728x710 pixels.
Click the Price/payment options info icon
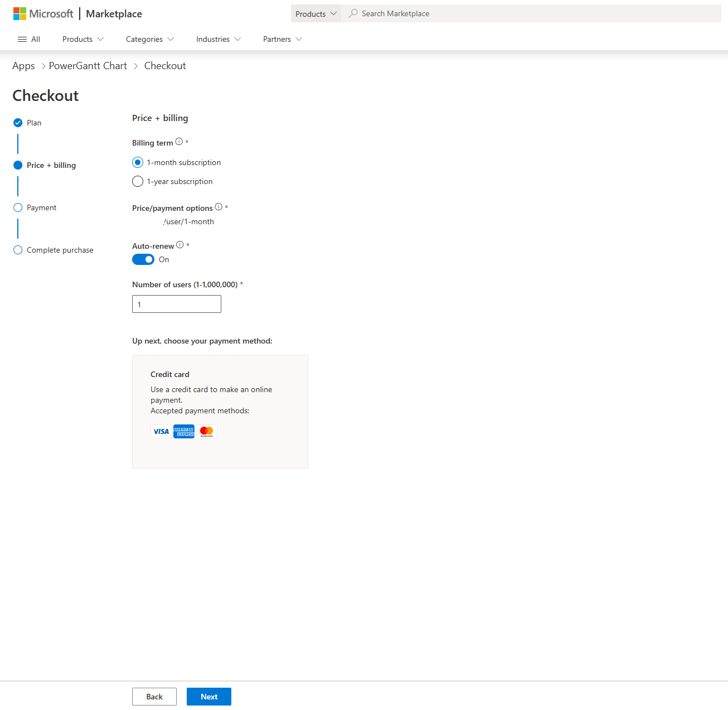click(219, 207)
